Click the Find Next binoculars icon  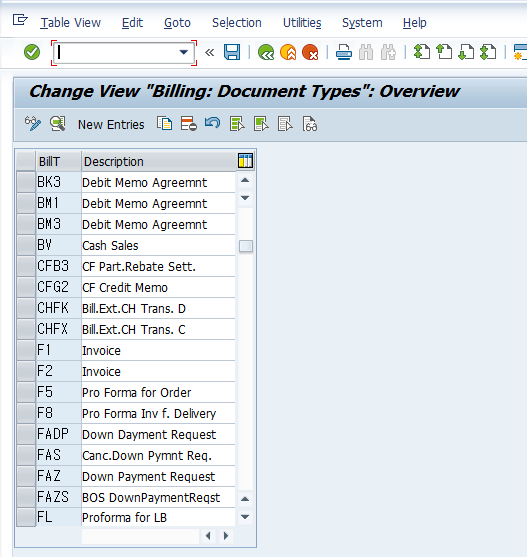(x=388, y=52)
